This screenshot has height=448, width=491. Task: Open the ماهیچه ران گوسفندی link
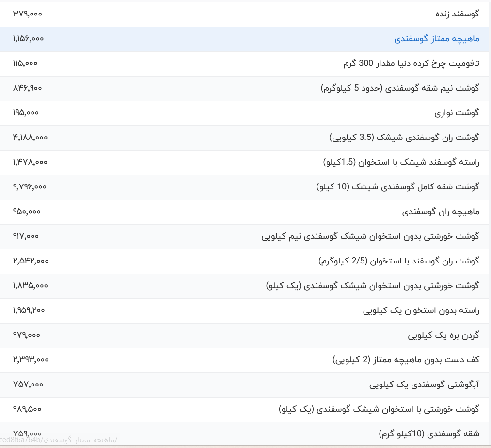click(441, 212)
